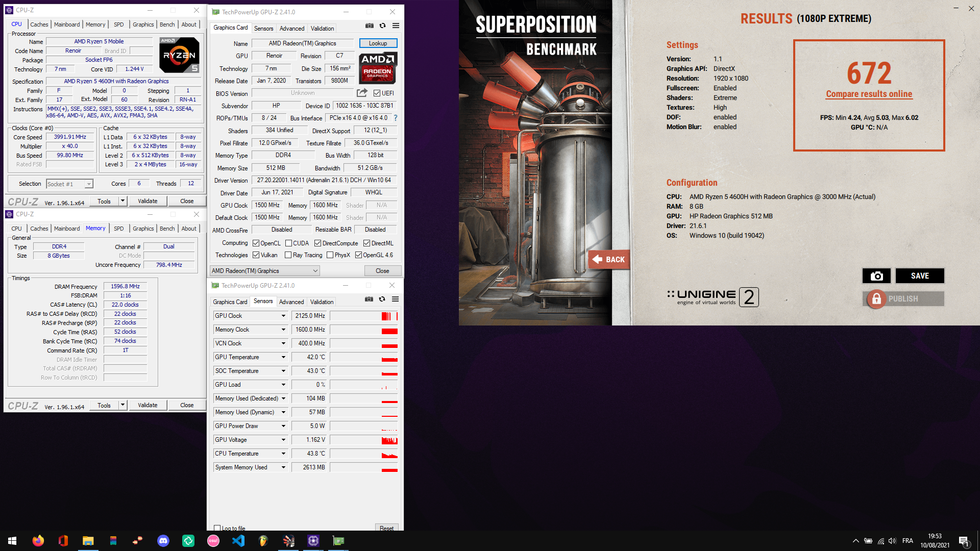Open VCN Clock sensor dropdown
980x551 pixels.
283,343
